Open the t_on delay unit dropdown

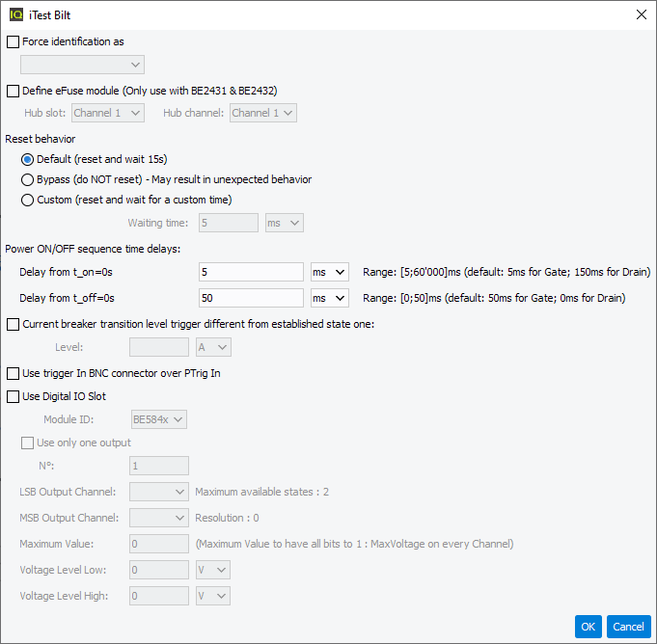click(x=329, y=272)
